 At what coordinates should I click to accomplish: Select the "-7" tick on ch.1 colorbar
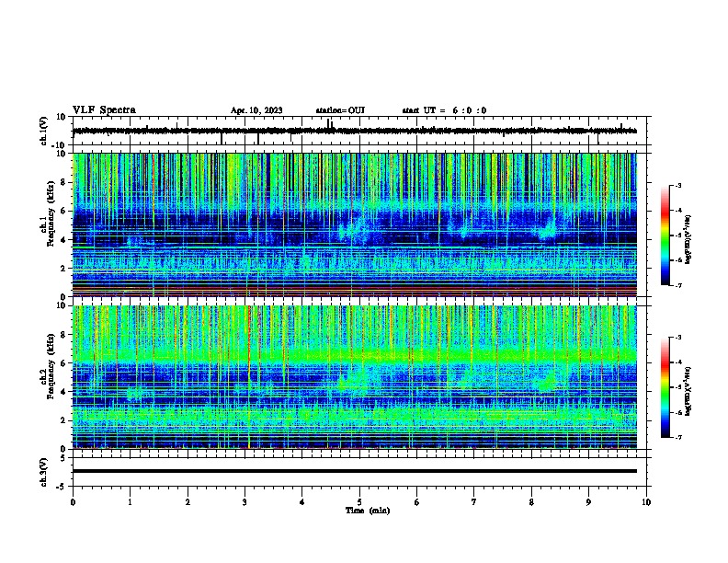(x=678, y=285)
